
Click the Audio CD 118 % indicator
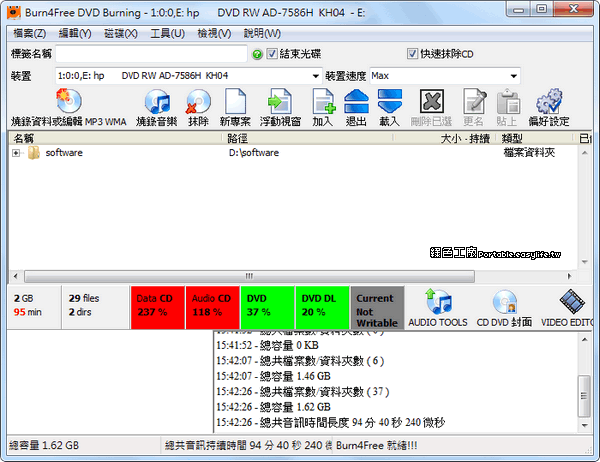coord(212,307)
